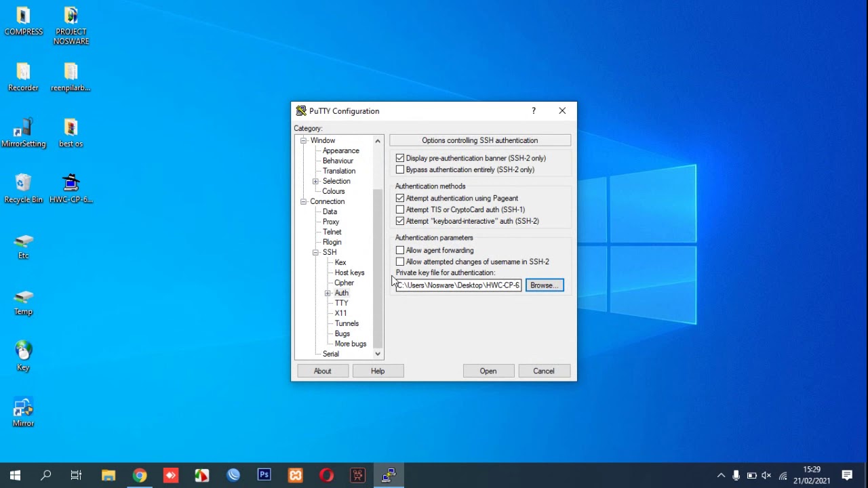The height and width of the screenshot is (488, 868).
Task: Open XAMPP from the taskbar
Action: click(296, 475)
